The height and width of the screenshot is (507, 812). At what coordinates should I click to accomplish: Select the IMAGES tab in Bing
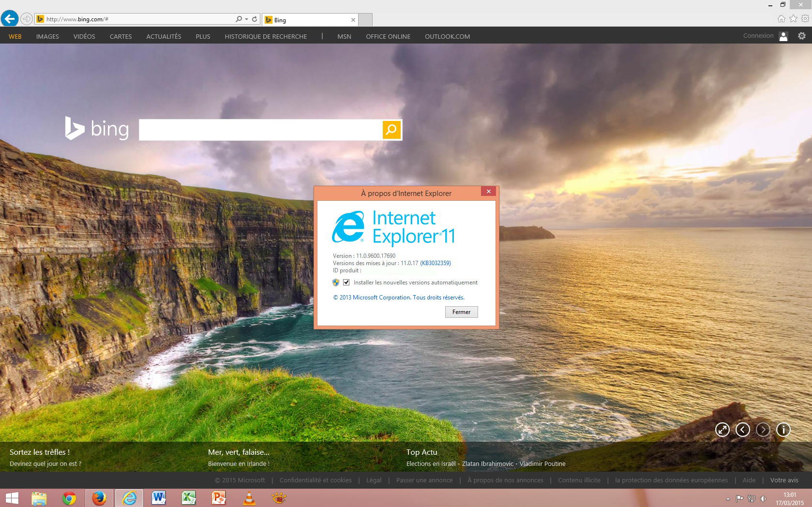[47, 36]
